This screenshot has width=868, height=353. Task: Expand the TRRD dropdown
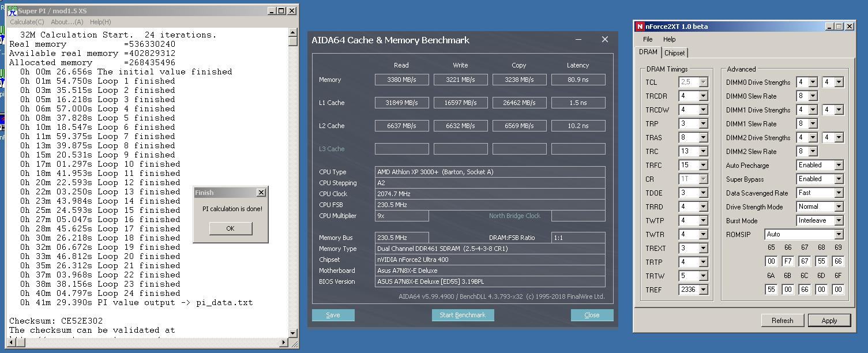pos(703,207)
